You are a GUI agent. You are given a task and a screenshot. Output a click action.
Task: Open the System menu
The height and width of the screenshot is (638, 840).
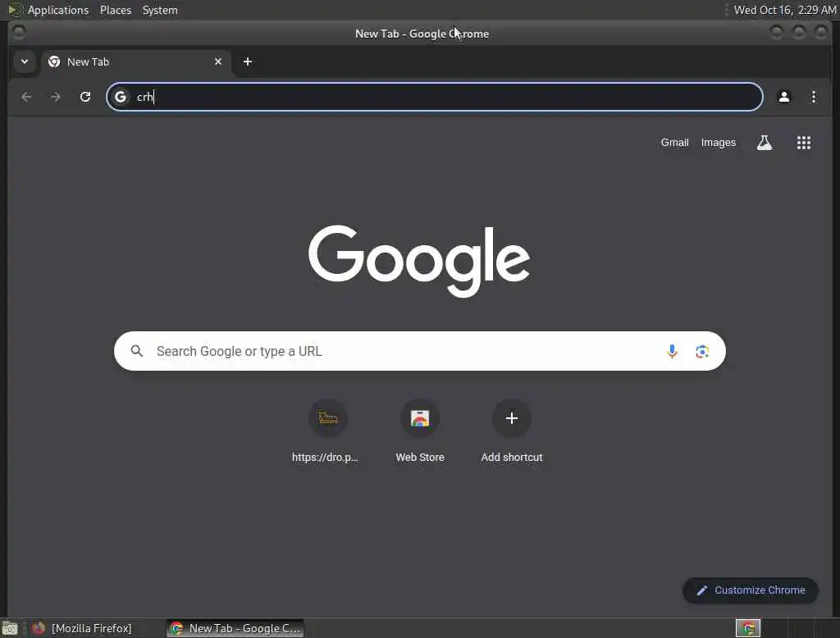click(160, 10)
